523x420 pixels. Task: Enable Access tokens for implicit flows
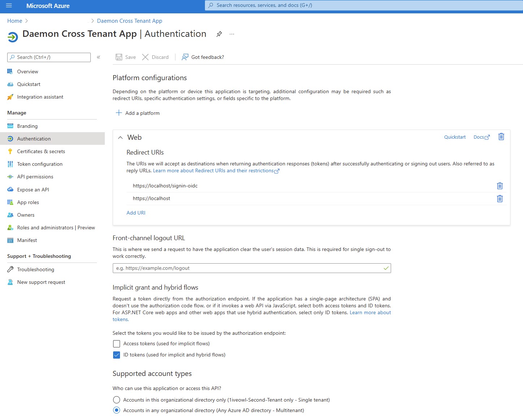pos(116,343)
